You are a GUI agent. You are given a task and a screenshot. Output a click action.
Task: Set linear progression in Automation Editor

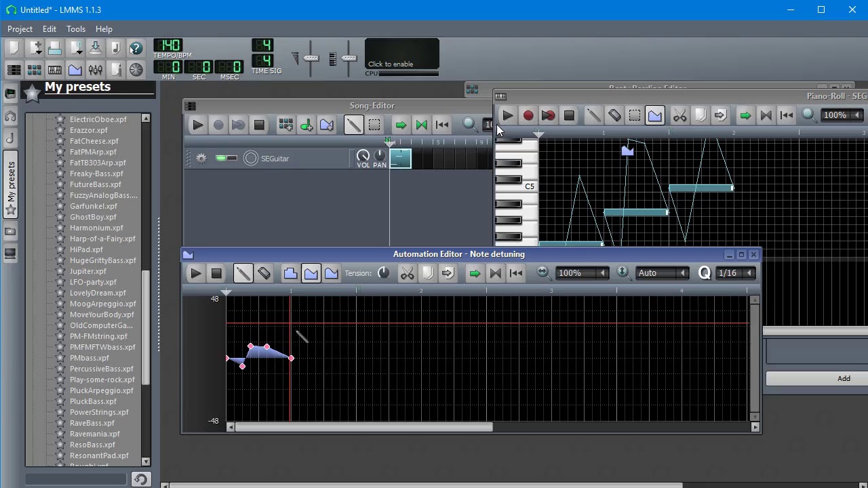[x=311, y=273]
